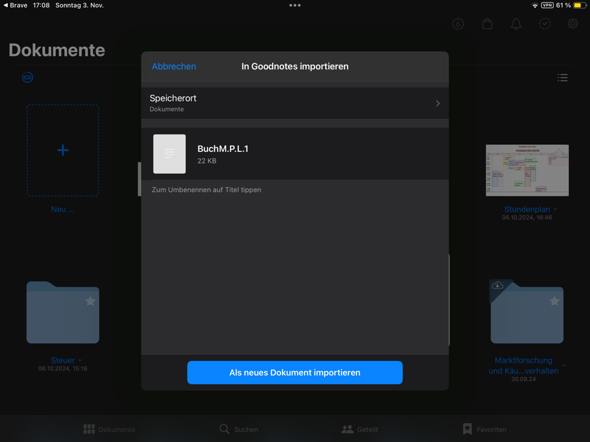Expand the Marktforschung folder options chevron

click(x=563, y=365)
